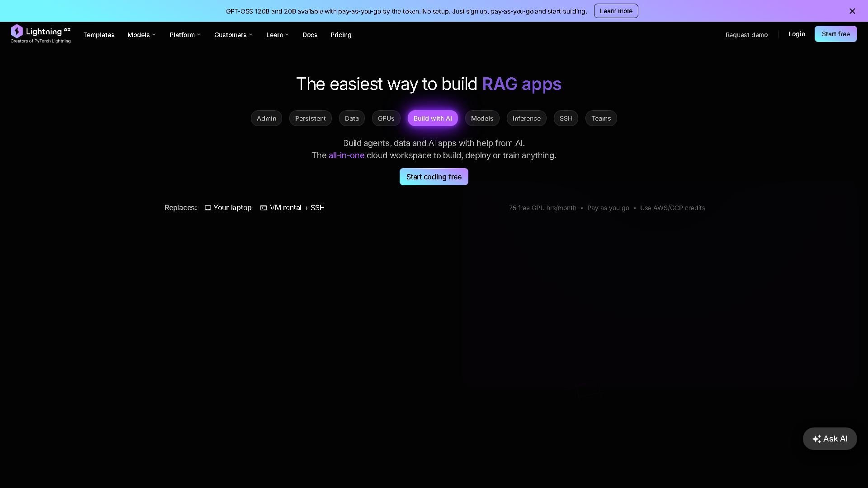
Task: Open the Templates page
Action: (x=99, y=35)
